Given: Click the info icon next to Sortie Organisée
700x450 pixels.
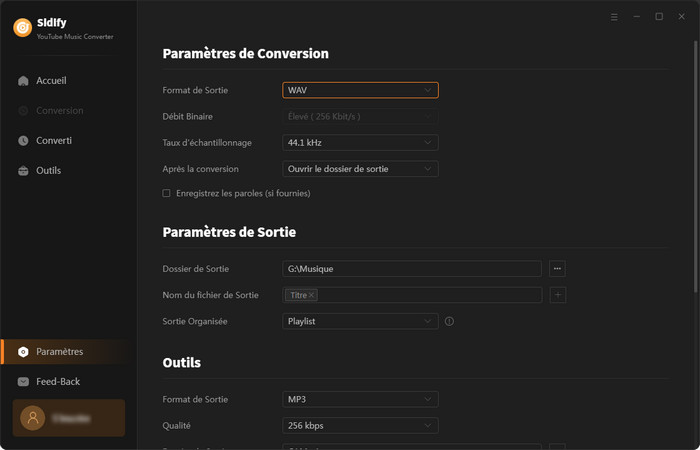Looking at the screenshot, I should [x=449, y=321].
